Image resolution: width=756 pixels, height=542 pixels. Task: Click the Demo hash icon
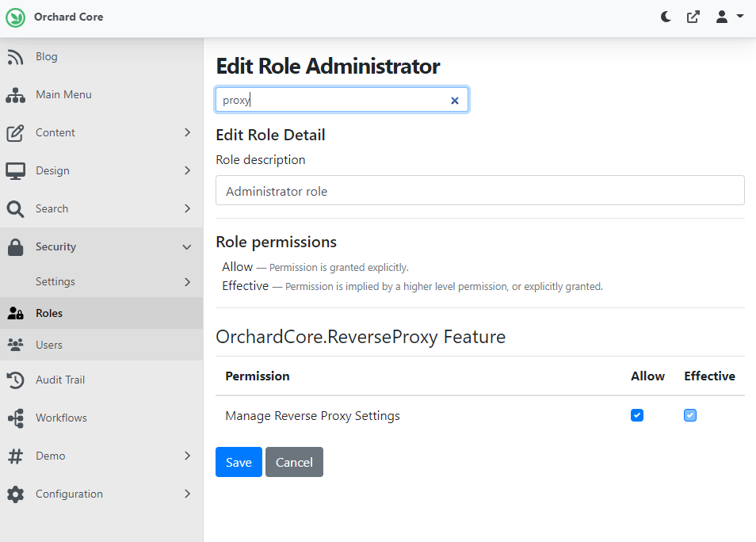pyautogui.click(x=15, y=456)
